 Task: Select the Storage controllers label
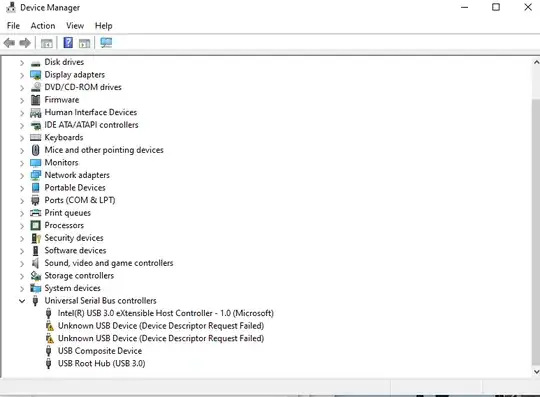[x=79, y=276]
